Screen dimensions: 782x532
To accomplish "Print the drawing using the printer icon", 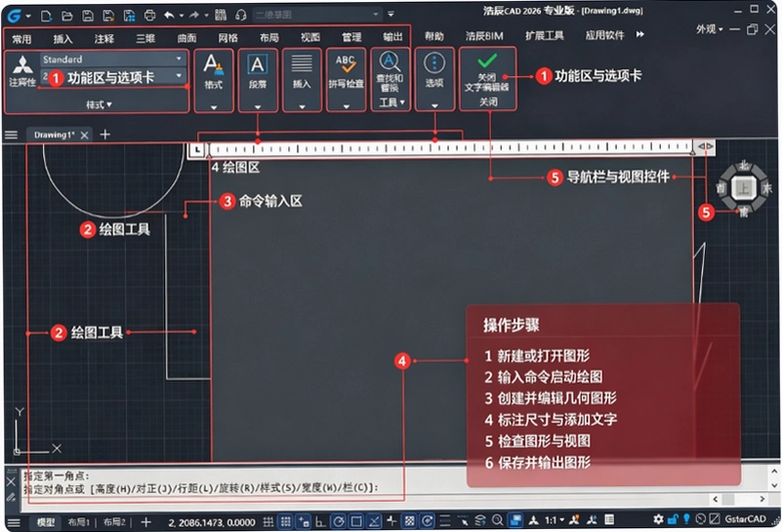I will tap(149, 16).
